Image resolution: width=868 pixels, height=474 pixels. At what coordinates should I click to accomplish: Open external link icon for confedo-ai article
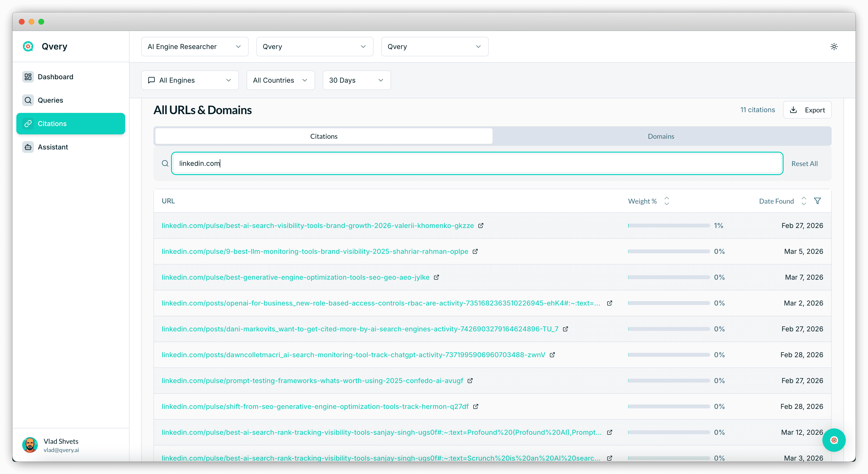click(x=470, y=381)
